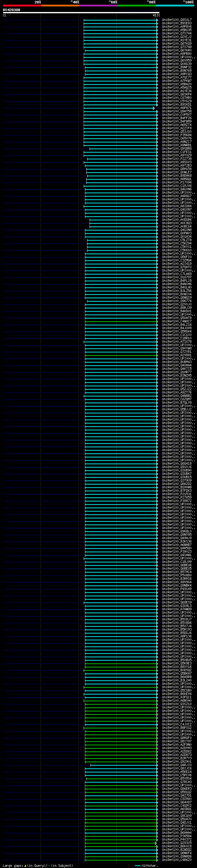Click the purple ~60% identity legend segment

[x=99, y=6]
